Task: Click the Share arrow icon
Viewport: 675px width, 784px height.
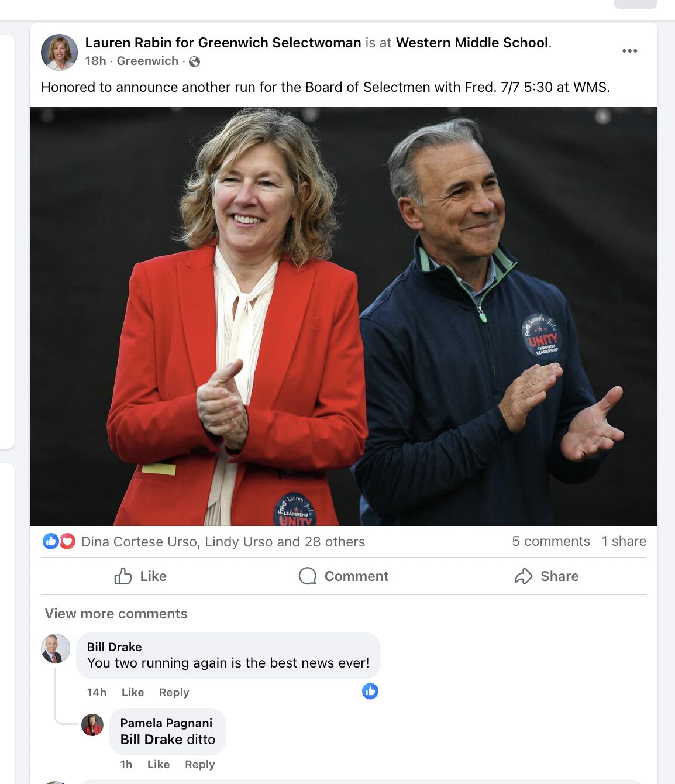Action: click(524, 576)
